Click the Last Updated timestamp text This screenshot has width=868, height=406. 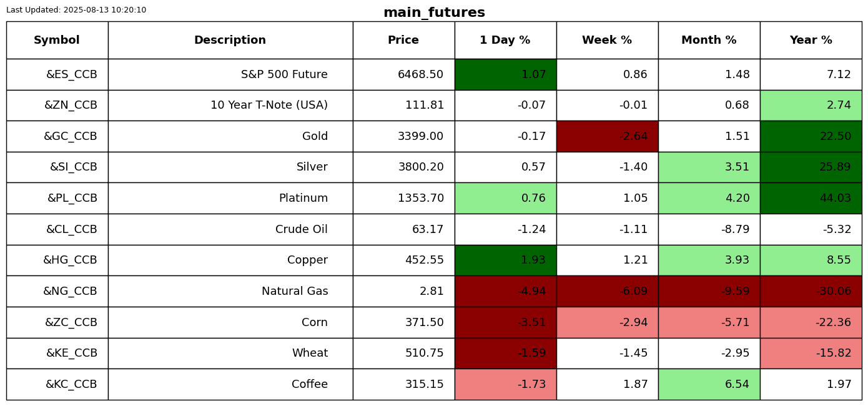pyautogui.click(x=76, y=10)
